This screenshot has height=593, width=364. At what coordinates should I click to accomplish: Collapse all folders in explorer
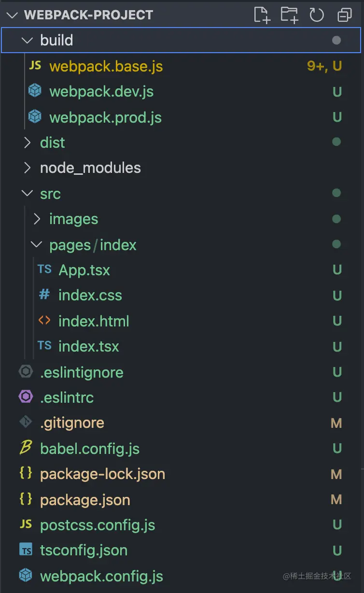click(344, 15)
